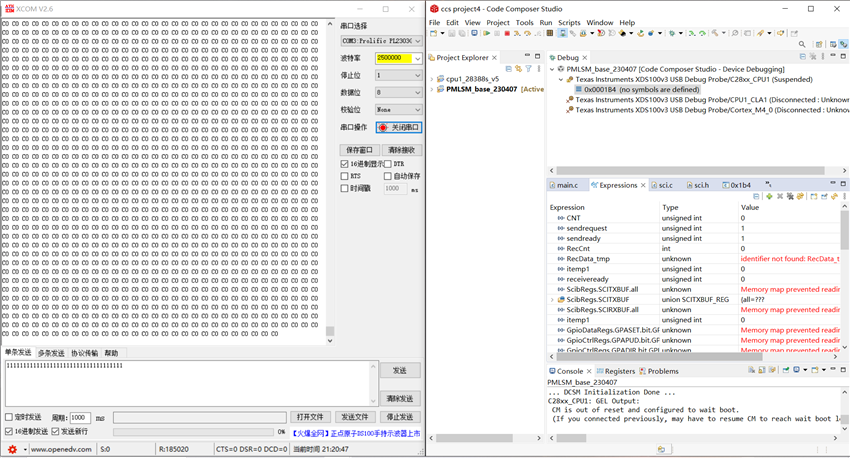Click the Remove terminated launches icon in Debug view

coord(813,56)
